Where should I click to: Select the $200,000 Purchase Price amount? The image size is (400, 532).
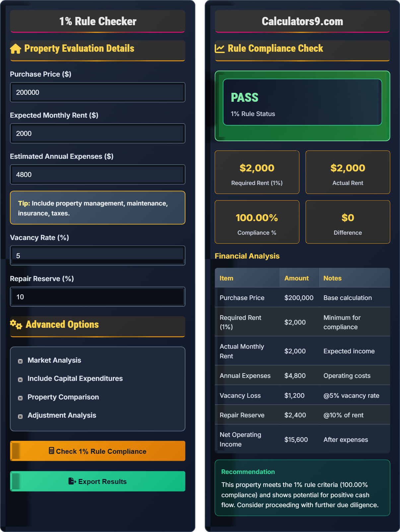click(299, 298)
